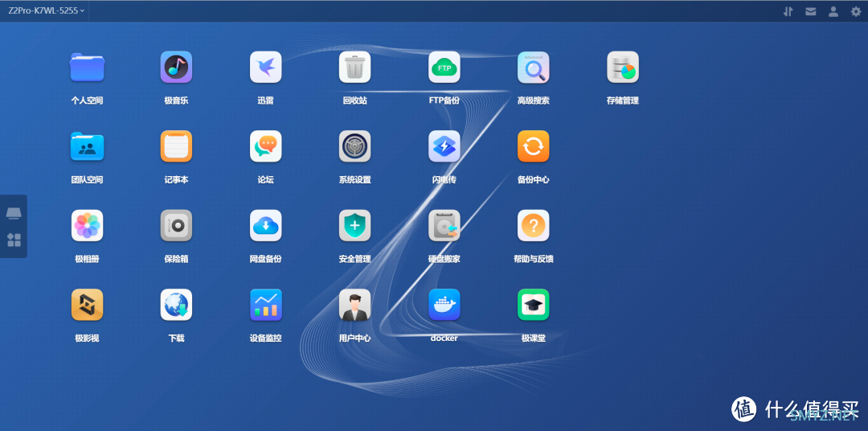Open the 回收站 recycle bin

355,67
